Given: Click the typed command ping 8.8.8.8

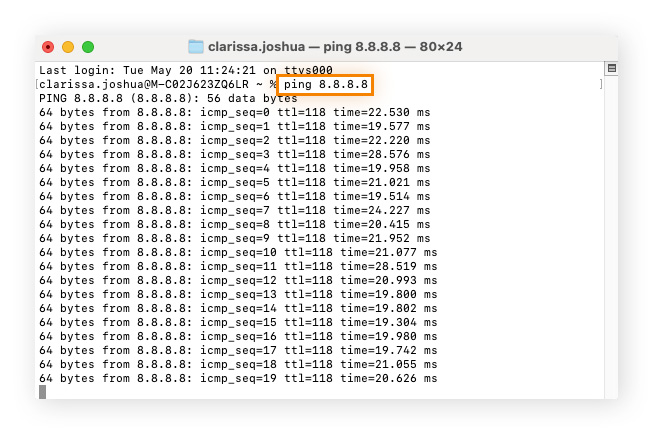Looking at the screenshot, I should pos(325,85).
